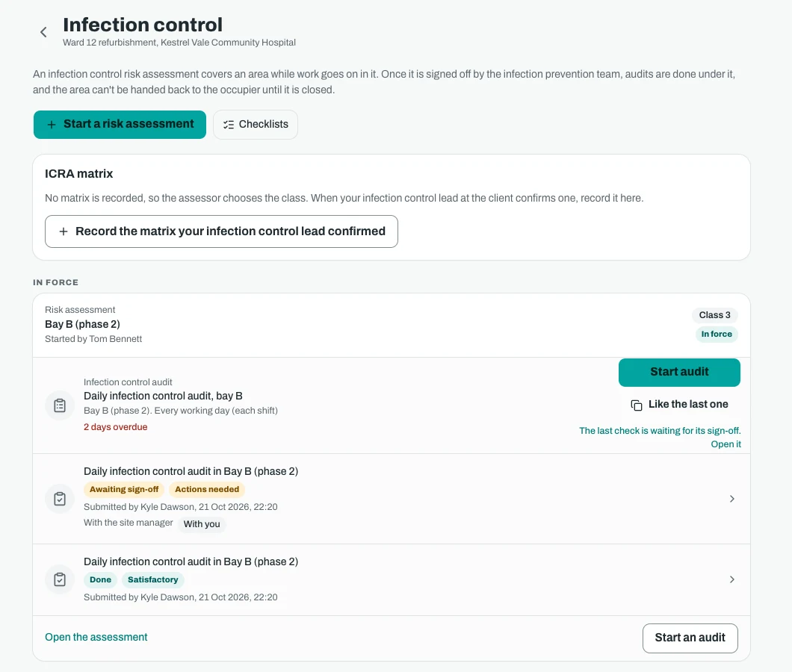Click the IN FORCE section label
The height and width of the screenshot is (672, 792).
[55, 282]
